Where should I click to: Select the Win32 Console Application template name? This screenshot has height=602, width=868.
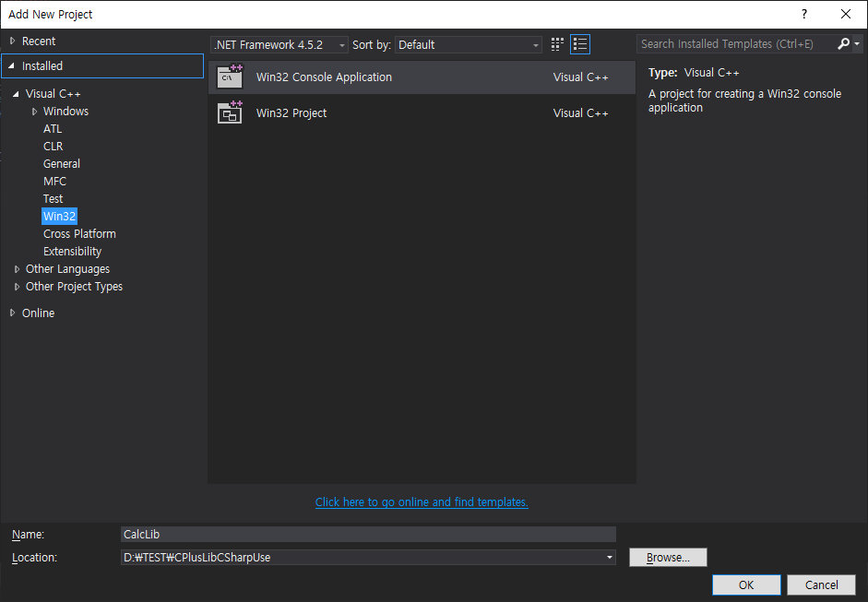324,77
